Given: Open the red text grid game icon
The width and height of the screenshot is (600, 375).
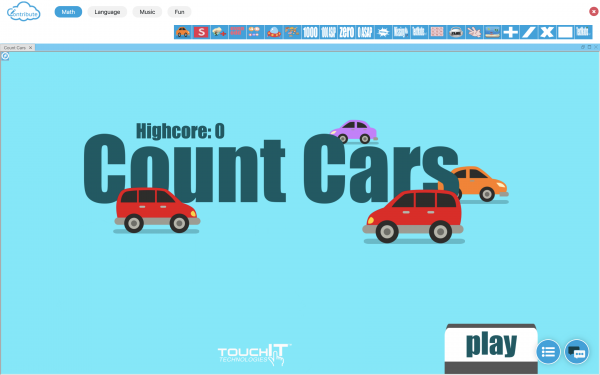Looking at the screenshot, I should point(237,32).
